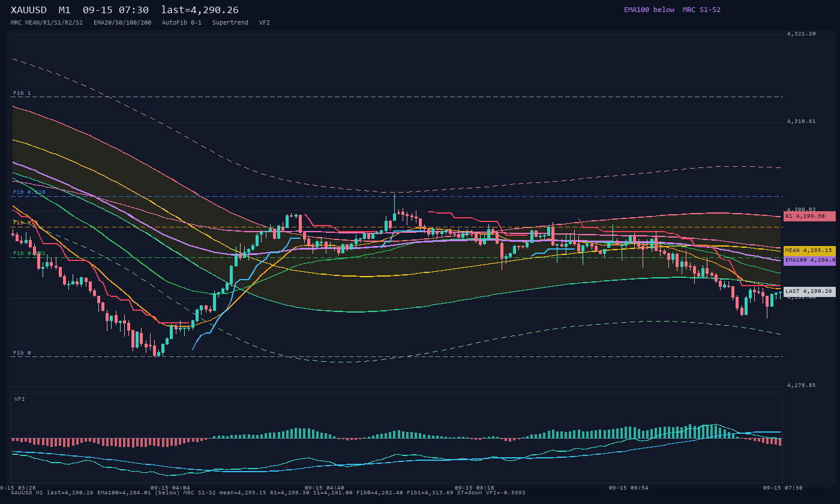Viewport: 840px width, 504px height.
Task: Select 'Supertrend' in the indicator legend
Action: click(230, 23)
